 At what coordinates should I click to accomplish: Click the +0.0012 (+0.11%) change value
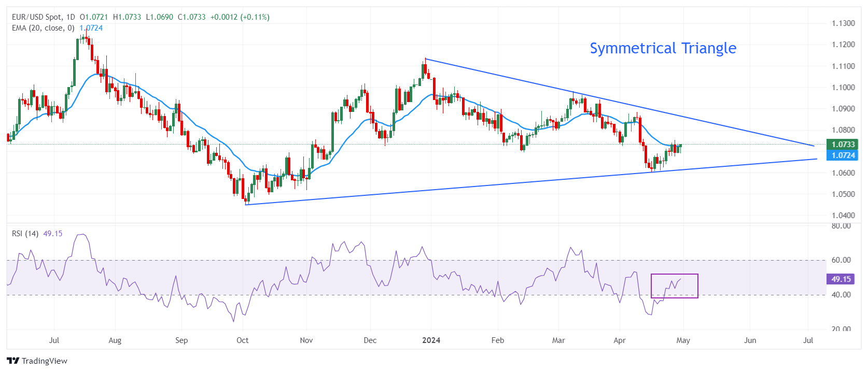240,17
